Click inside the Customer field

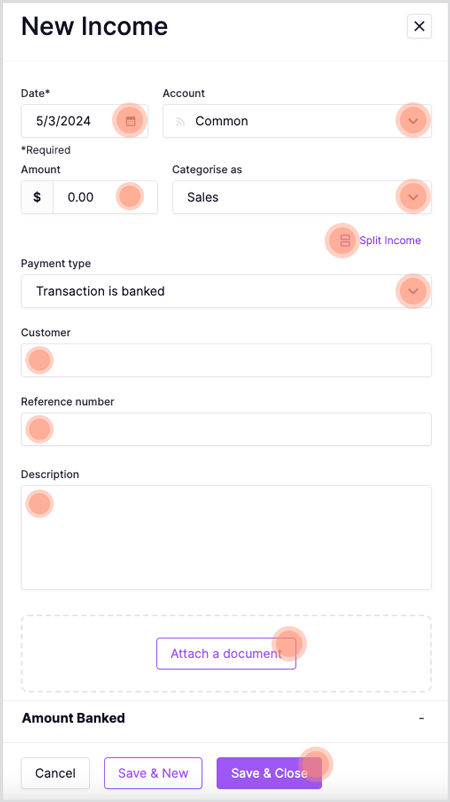tap(226, 360)
